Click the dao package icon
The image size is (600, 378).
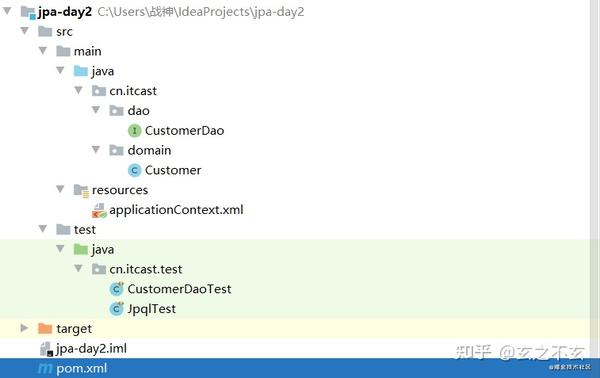click(116, 111)
